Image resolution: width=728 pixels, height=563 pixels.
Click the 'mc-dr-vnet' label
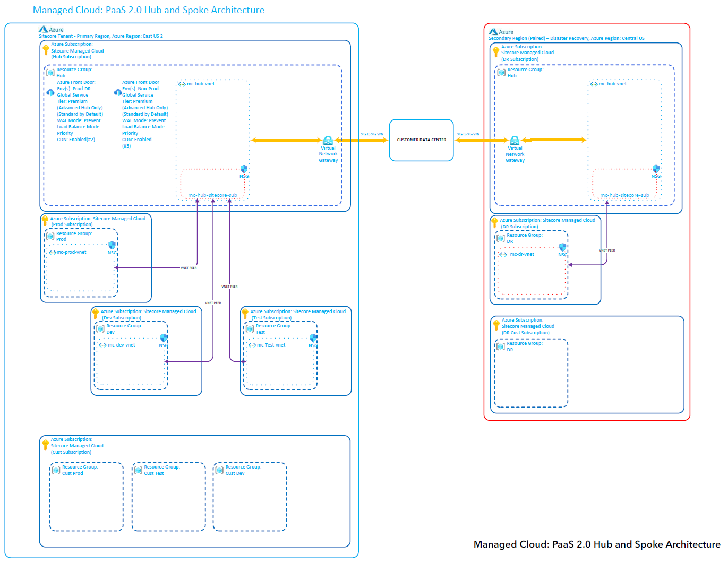522,254
